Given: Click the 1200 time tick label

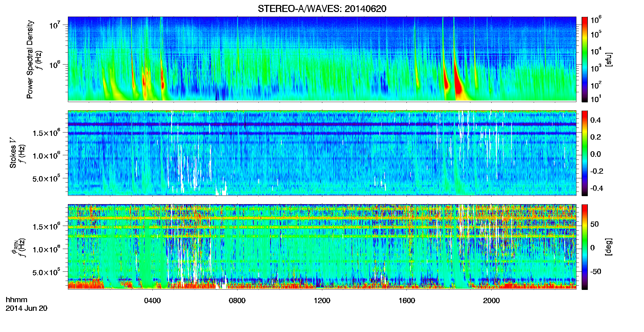Looking at the screenshot, I should coord(322,301).
